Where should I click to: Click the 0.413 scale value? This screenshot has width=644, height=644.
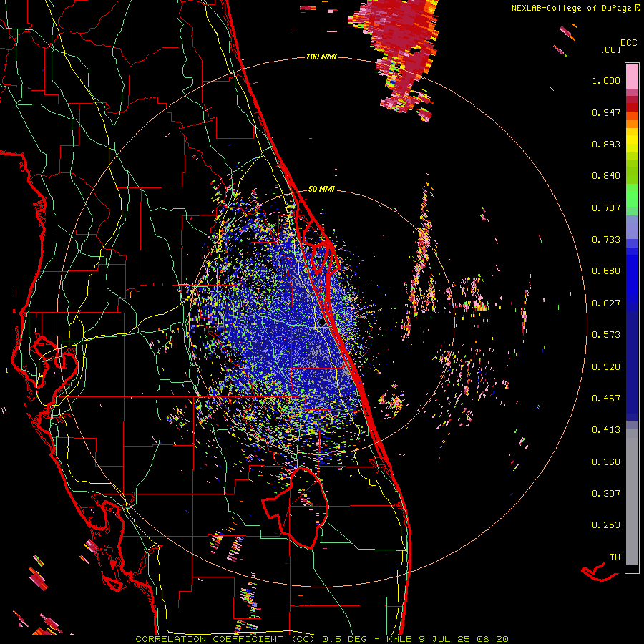click(x=606, y=430)
